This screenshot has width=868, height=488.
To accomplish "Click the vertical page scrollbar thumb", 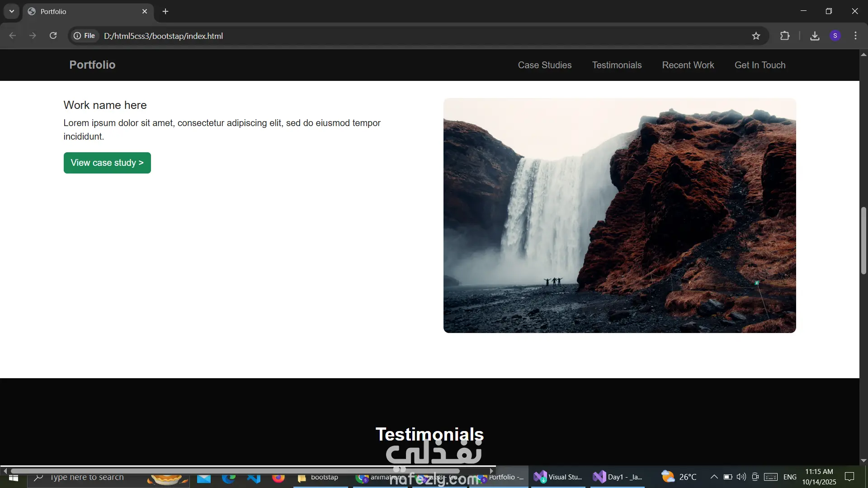I will [863, 239].
